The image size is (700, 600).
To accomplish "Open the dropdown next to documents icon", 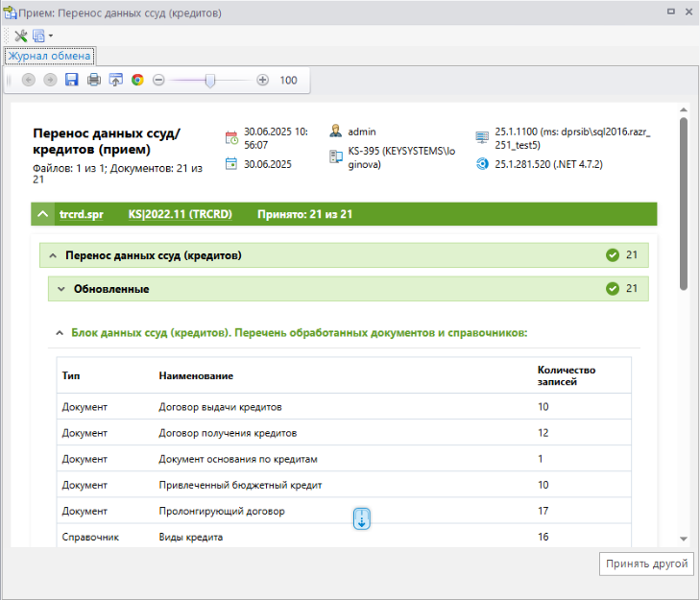I will pyautogui.click(x=50, y=36).
